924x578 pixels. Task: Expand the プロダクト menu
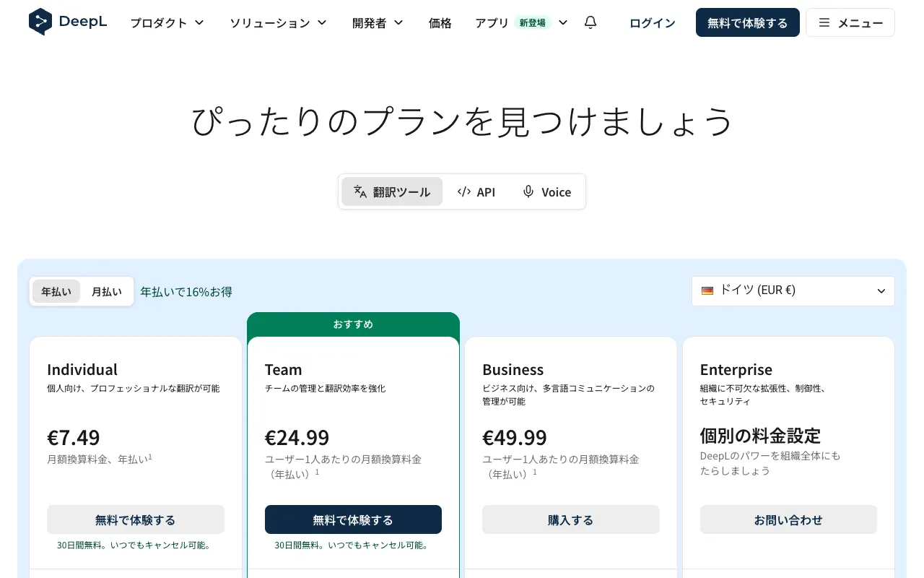[167, 22]
